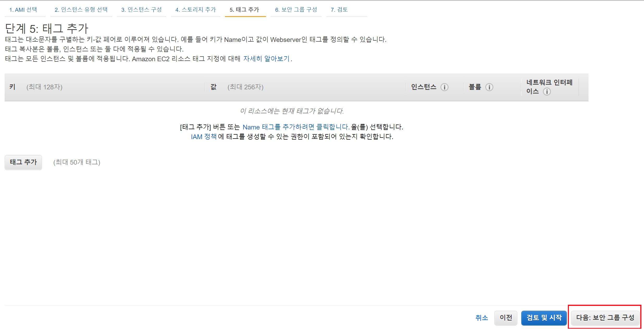Click the 취소 link

click(481, 318)
